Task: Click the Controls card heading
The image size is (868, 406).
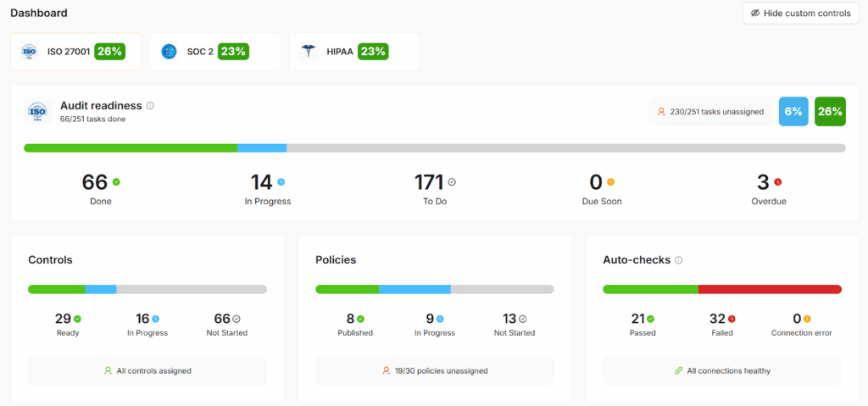Action: click(50, 259)
